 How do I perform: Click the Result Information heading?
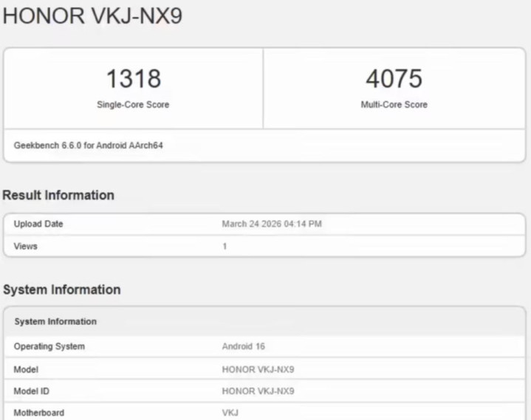[x=58, y=196]
